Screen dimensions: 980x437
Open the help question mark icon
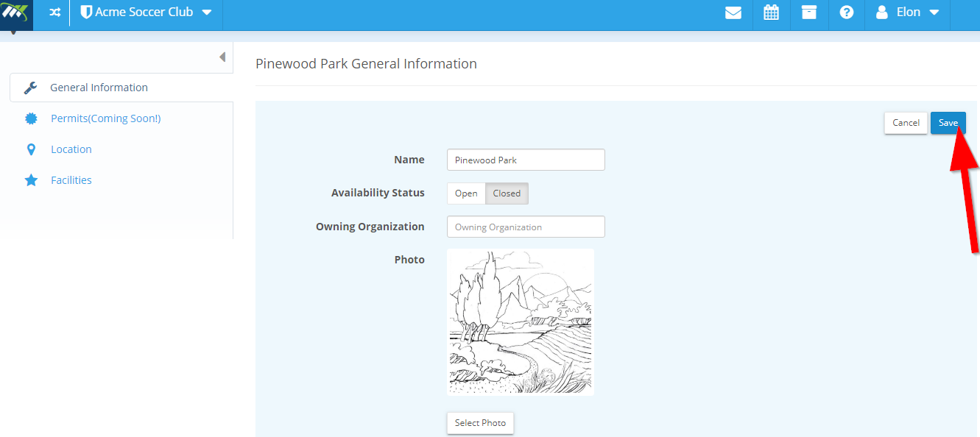point(847,13)
